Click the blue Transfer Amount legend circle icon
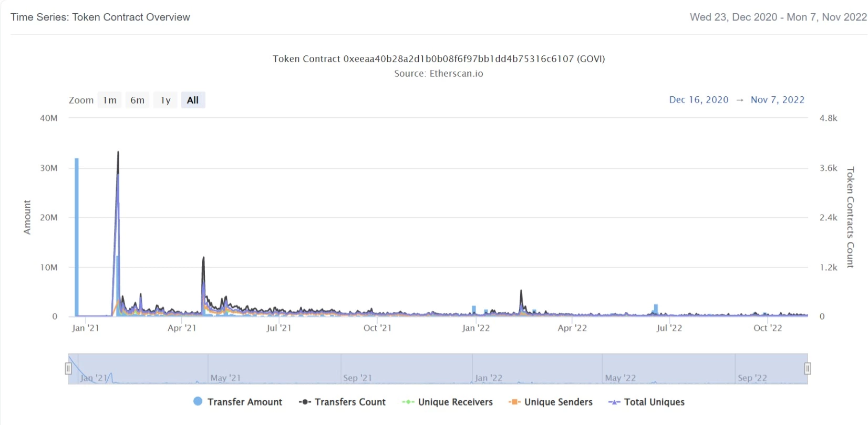The width and height of the screenshot is (868, 425). [198, 401]
